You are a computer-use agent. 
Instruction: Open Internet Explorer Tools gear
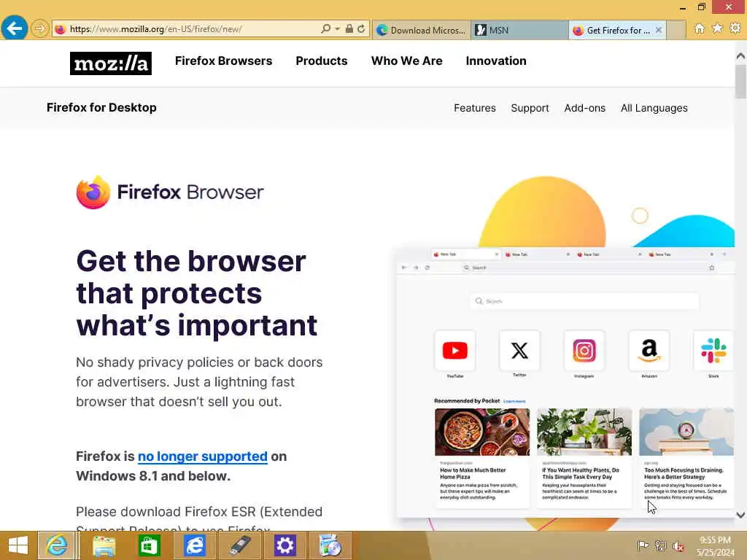[x=735, y=28]
